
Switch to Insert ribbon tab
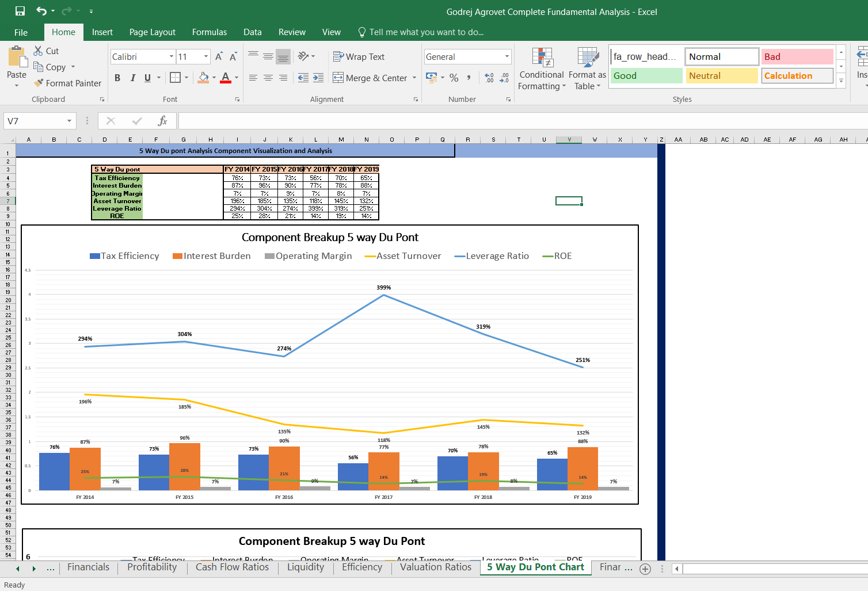[x=102, y=32]
